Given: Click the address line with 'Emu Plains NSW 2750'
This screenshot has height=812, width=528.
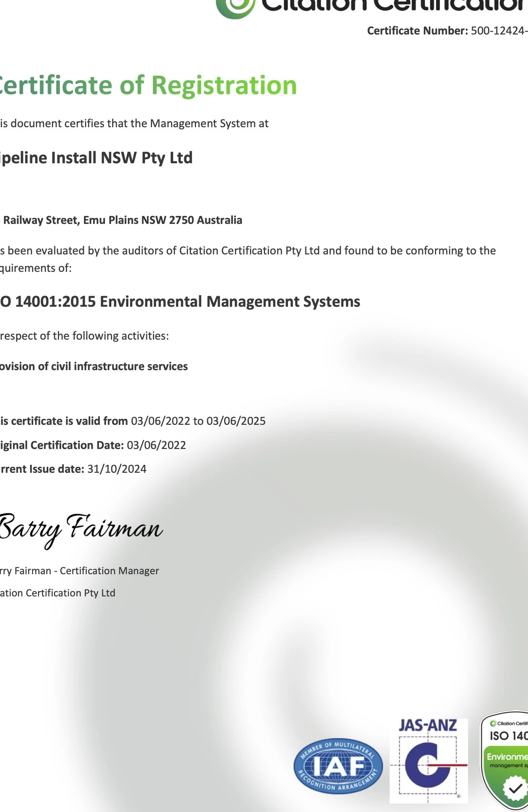Looking at the screenshot, I should pyautogui.click(x=121, y=220).
